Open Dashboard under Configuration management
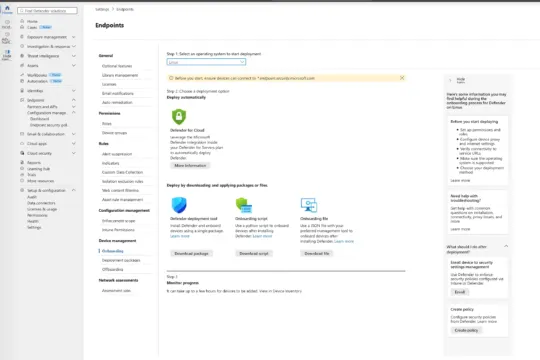The width and height of the screenshot is (540, 360). click(x=39, y=119)
